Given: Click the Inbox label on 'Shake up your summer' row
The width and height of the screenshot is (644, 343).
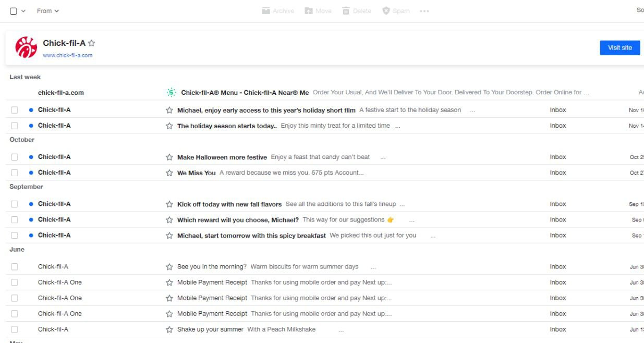Looking at the screenshot, I should [558, 329].
